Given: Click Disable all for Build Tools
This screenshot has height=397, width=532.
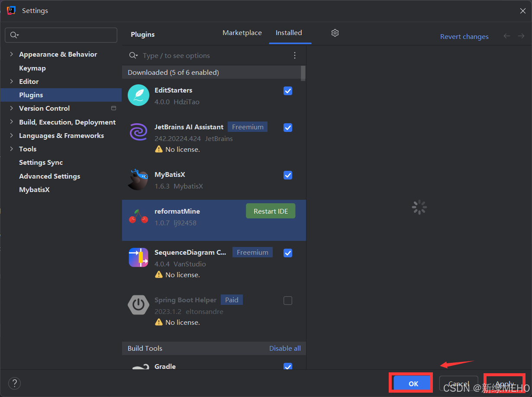Looking at the screenshot, I should click(x=285, y=348).
